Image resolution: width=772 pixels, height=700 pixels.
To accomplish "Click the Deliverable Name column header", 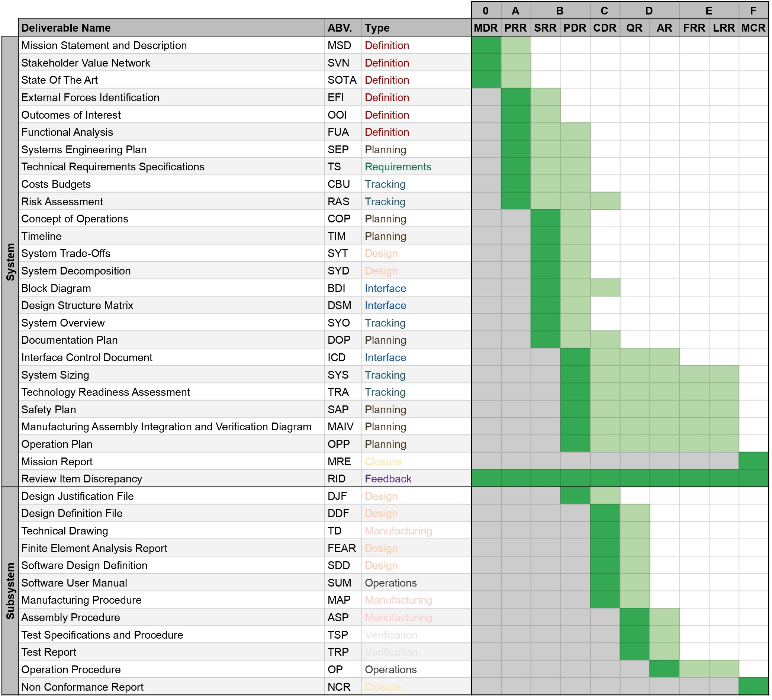I will tap(66, 28).
